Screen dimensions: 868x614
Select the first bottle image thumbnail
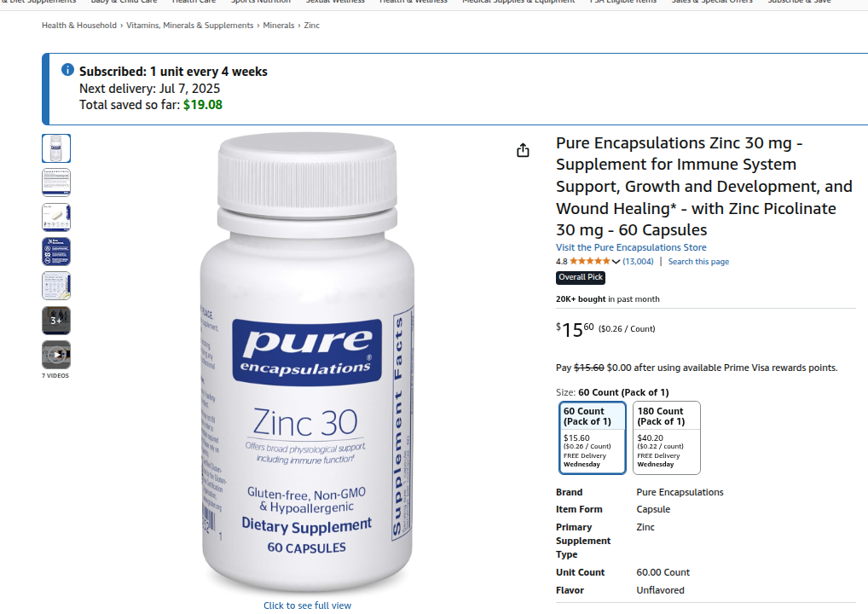tap(56, 148)
